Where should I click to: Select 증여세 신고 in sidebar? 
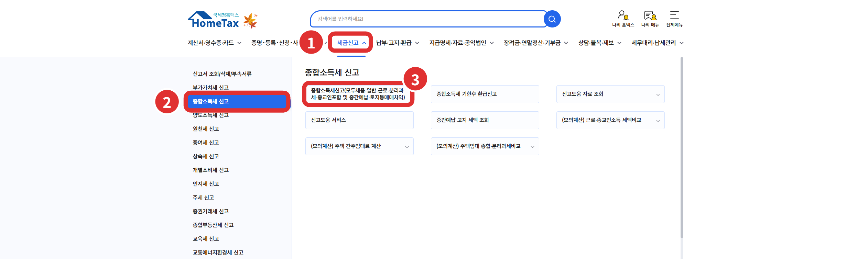(x=206, y=143)
